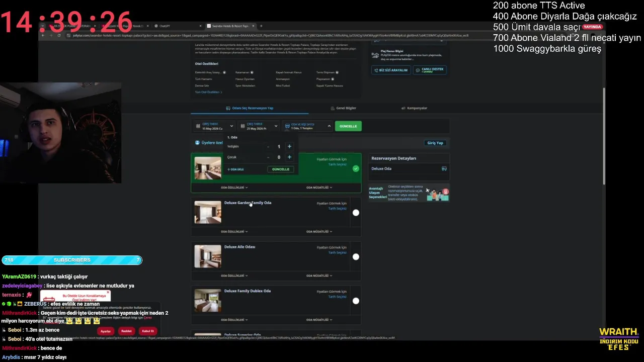Open the Çıkış Tarihi date dropdown
The height and width of the screenshot is (362, 644).
[x=259, y=126]
